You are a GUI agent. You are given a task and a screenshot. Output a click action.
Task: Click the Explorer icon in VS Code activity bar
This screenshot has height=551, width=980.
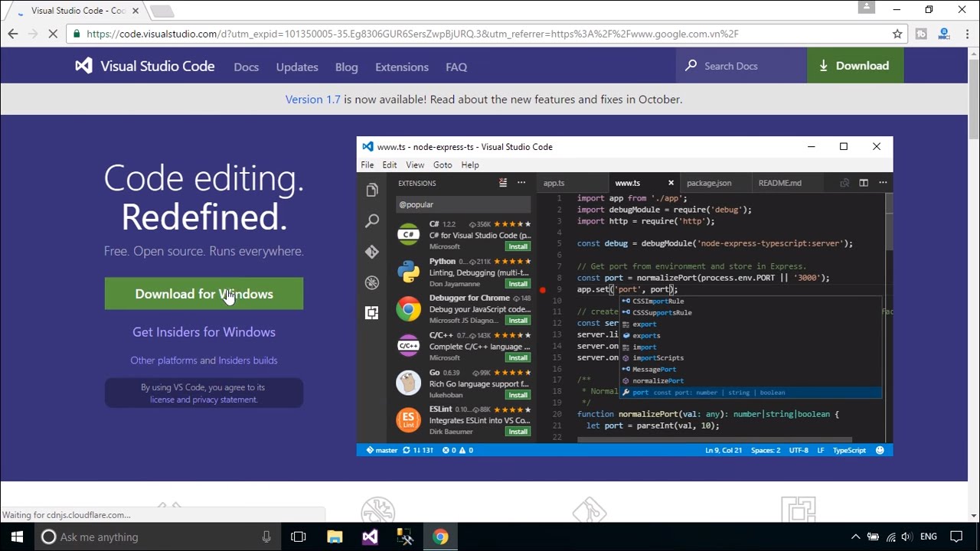pyautogui.click(x=372, y=190)
